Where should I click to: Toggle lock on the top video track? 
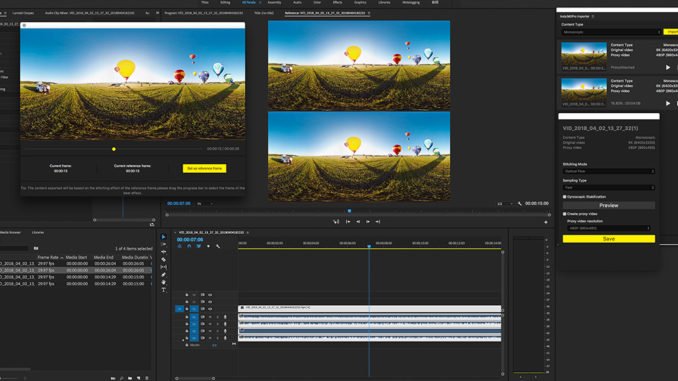(187, 295)
